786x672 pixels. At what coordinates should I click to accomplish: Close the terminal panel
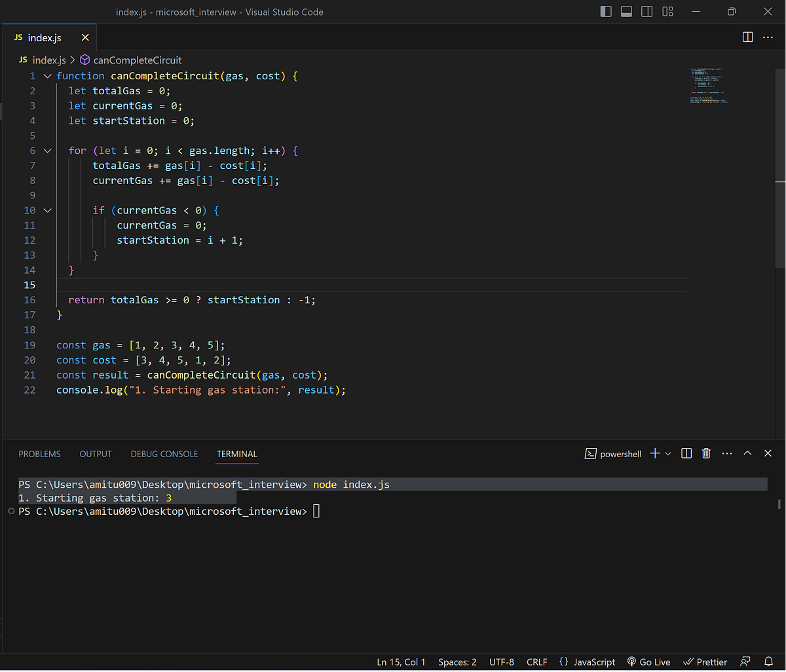pyautogui.click(x=768, y=453)
